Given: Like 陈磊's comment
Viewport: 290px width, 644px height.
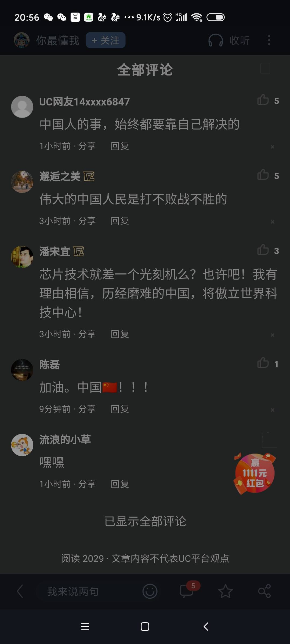Looking at the screenshot, I should click(x=263, y=363).
